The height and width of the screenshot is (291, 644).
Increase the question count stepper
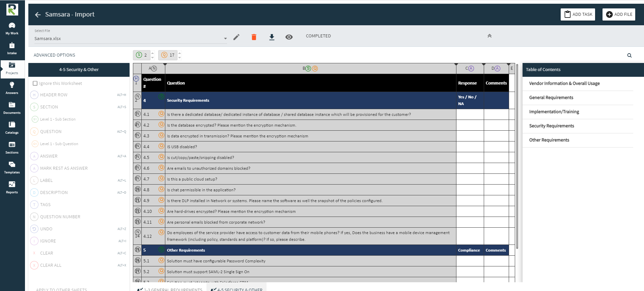pos(179,53)
